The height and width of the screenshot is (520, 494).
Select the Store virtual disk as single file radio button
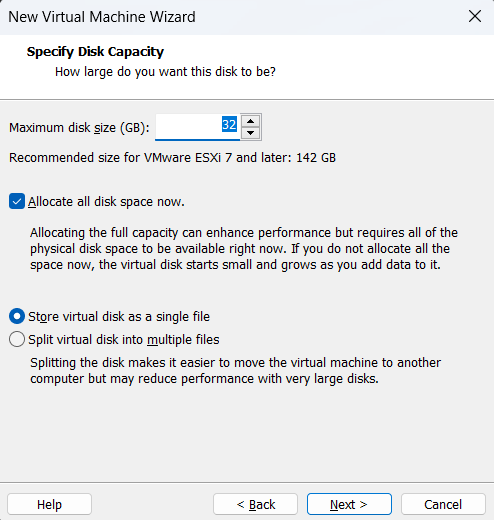[17, 316]
